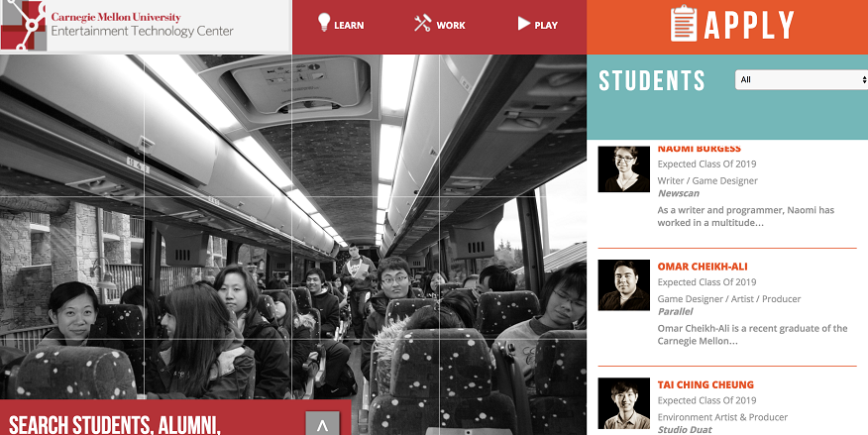868x435 pixels.
Task: Click Tai Ching Cheung's portrait thumbnail
Action: (624, 403)
